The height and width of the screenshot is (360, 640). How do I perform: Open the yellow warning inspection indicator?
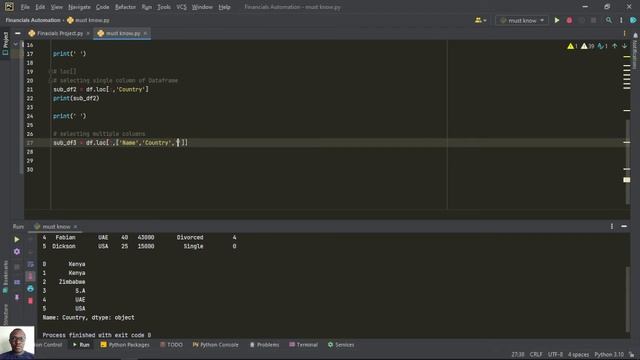572,46
